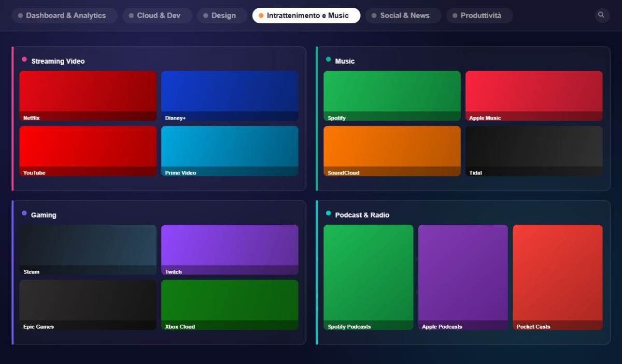Go to Social & News tab
This screenshot has width=622, height=364.
[403, 16]
